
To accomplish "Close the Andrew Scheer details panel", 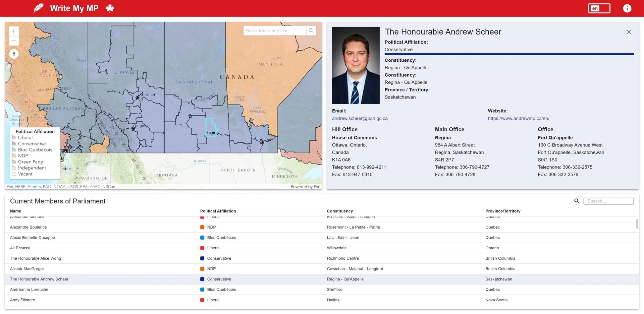I will pos(629,32).
